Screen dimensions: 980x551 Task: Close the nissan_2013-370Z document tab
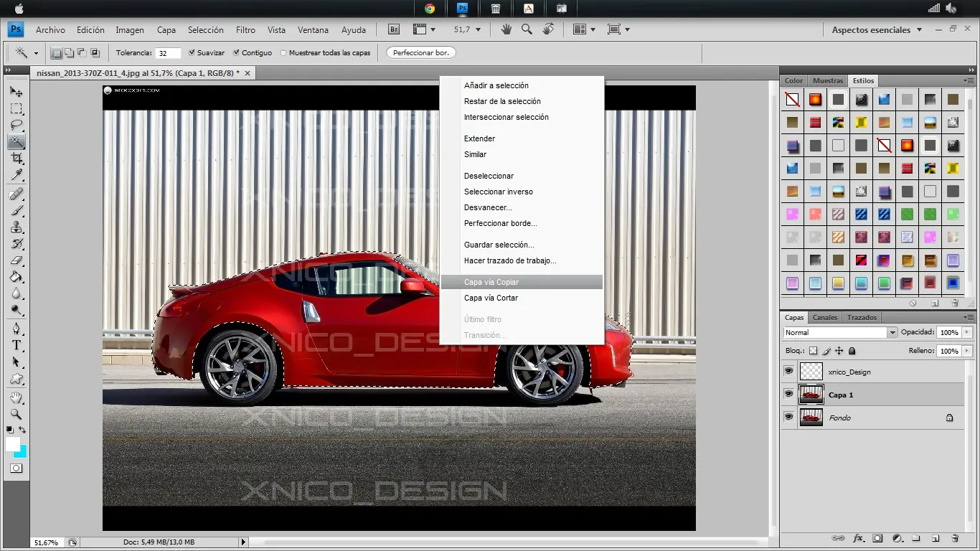coord(248,73)
